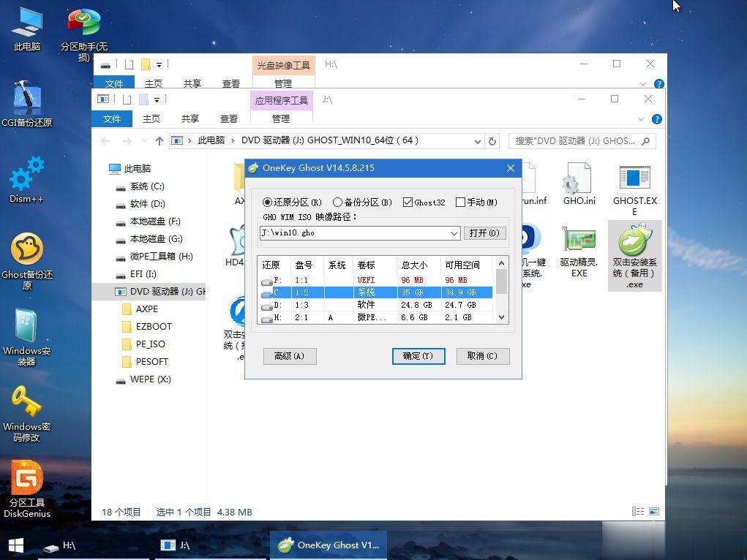Click the search DVD 驱动器 input field
The width and height of the screenshot is (747, 560).
click(x=575, y=141)
